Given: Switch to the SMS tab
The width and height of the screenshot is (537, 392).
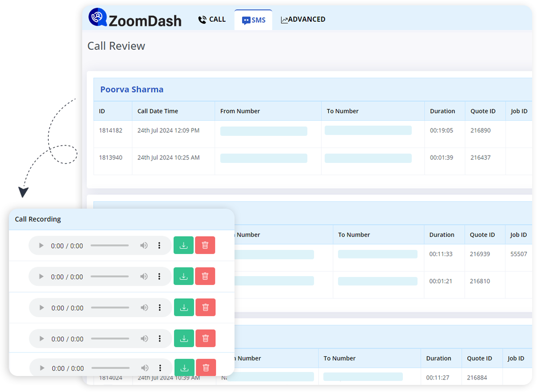Looking at the screenshot, I should [253, 20].
